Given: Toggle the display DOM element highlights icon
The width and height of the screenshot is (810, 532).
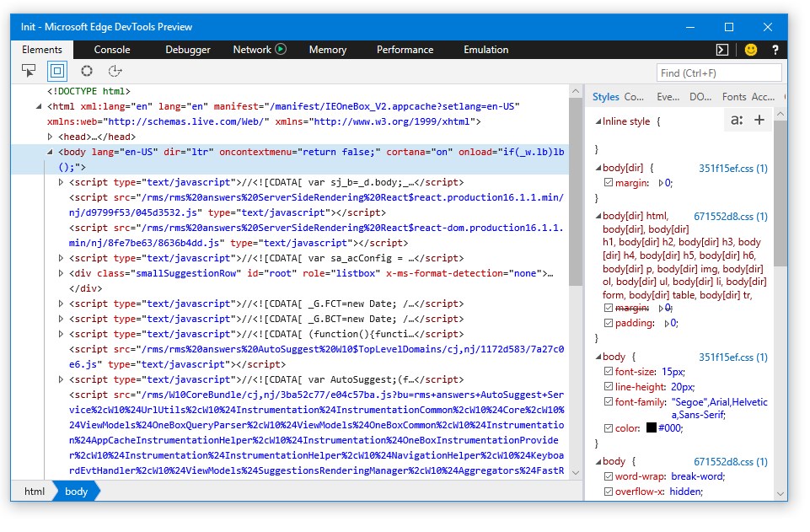Looking at the screenshot, I should (57, 71).
